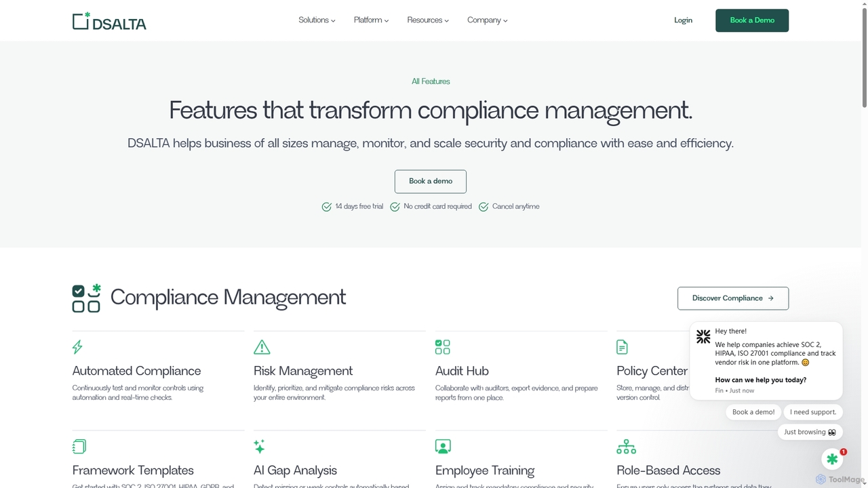
Task: Open the AI Gap Analysis feature title
Action: [x=295, y=470]
